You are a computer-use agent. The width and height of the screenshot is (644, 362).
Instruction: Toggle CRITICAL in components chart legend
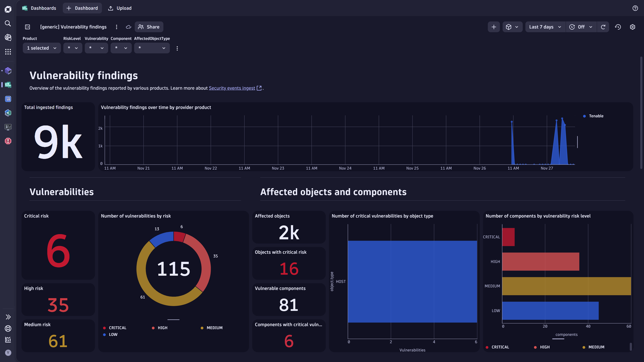(497, 347)
